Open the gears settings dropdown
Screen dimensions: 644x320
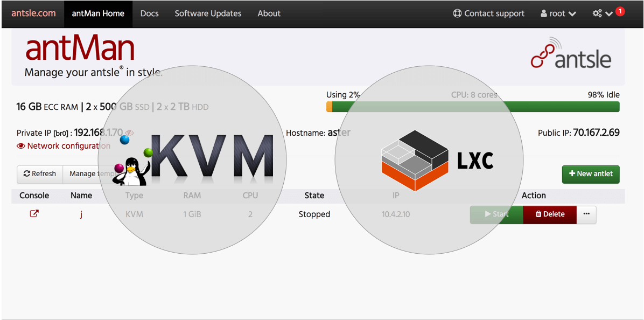pyautogui.click(x=603, y=13)
